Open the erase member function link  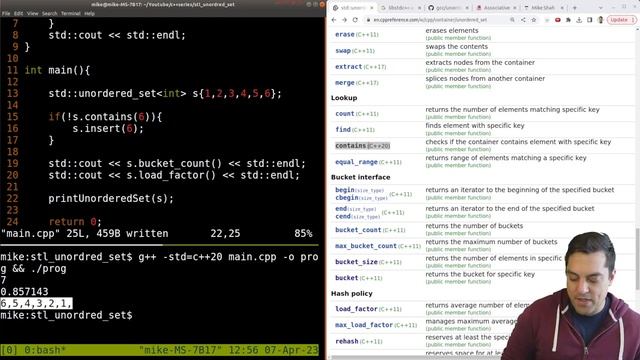[x=344, y=34]
